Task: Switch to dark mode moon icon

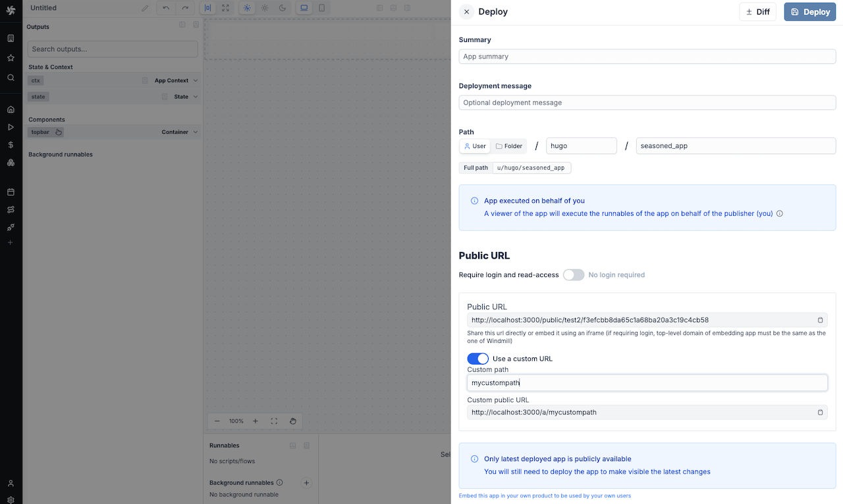Action: [283, 8]
